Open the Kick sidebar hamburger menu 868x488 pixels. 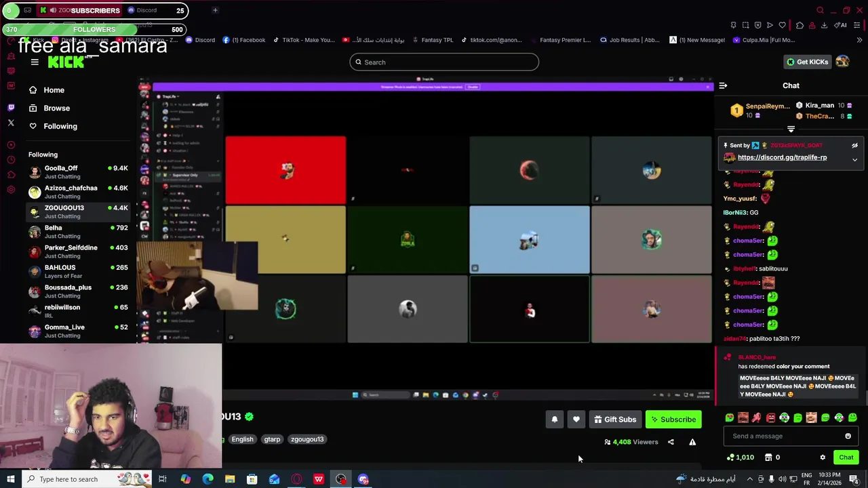click(x=35, y=62)
